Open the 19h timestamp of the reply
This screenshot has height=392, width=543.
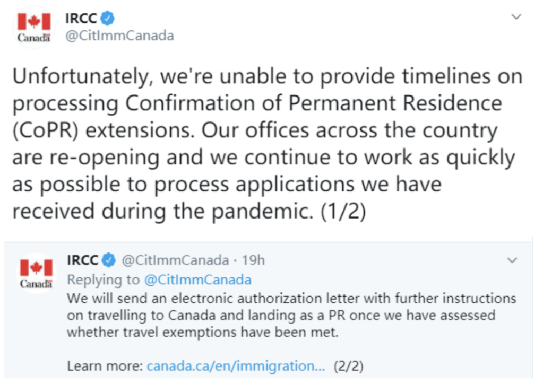[253, 260]
